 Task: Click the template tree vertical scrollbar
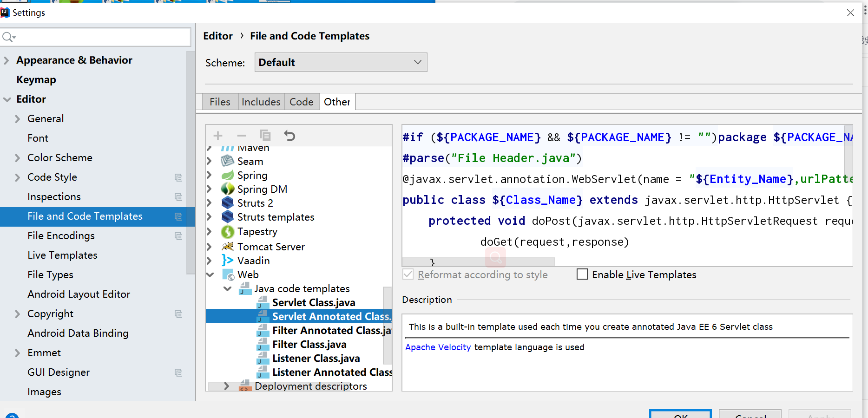[x=387, y=325]
